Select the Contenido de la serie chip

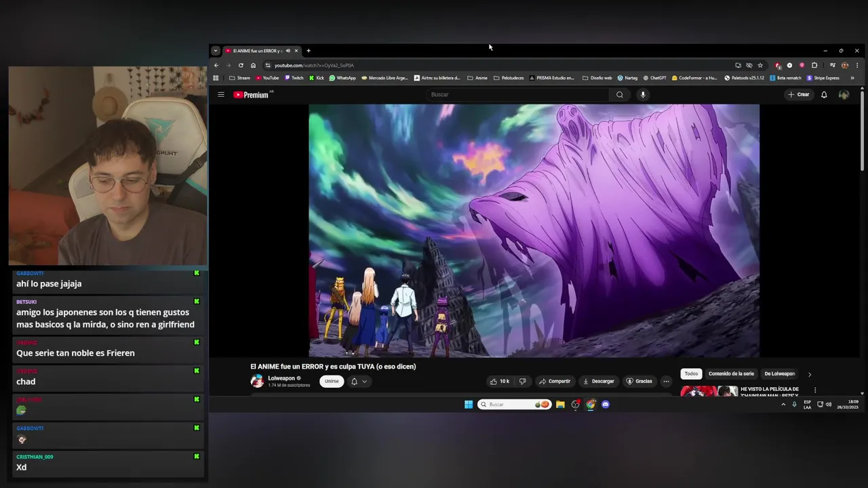(731, 373)
